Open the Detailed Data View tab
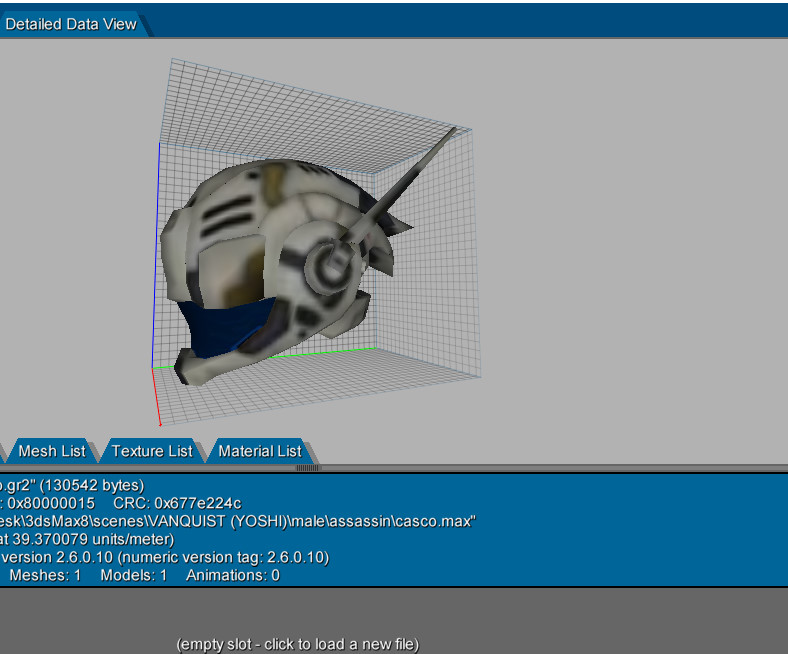 71,24
